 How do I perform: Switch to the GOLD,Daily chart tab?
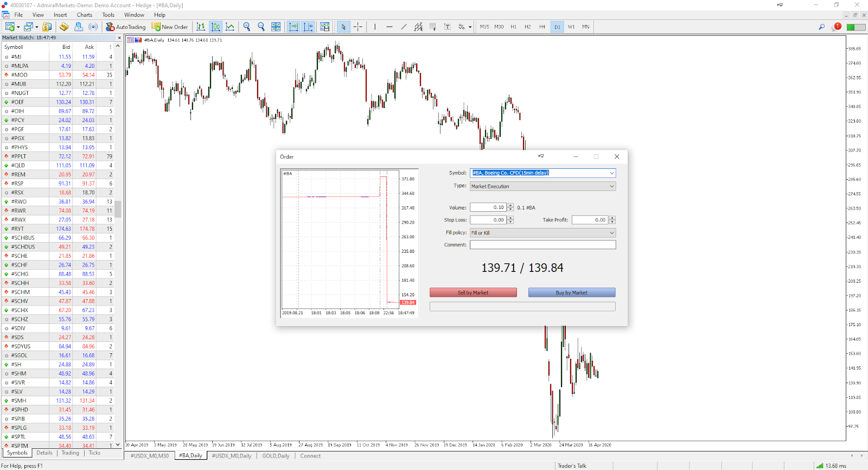click(x=276, y=456)
